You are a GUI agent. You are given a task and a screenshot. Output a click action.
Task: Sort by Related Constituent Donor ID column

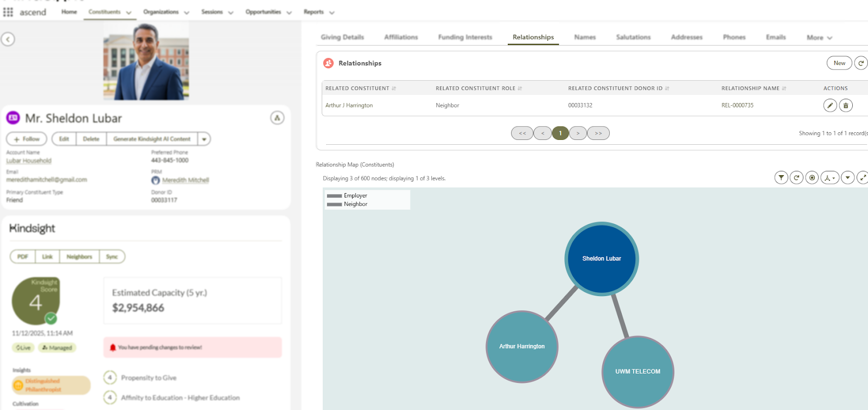[x=667, y=88]
